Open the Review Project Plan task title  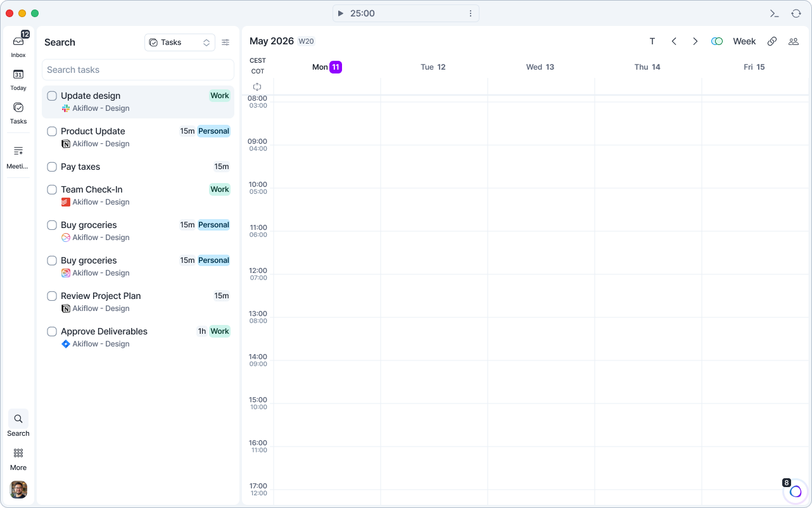click(101, 296)
